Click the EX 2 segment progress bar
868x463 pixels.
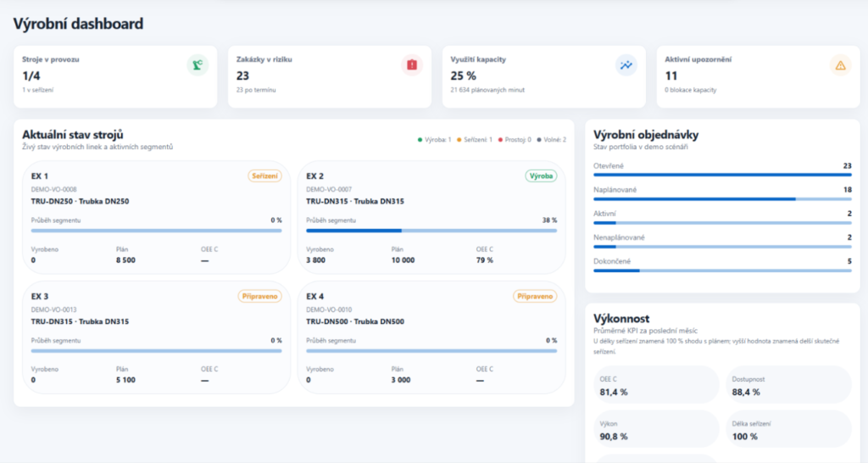point(431,231)
